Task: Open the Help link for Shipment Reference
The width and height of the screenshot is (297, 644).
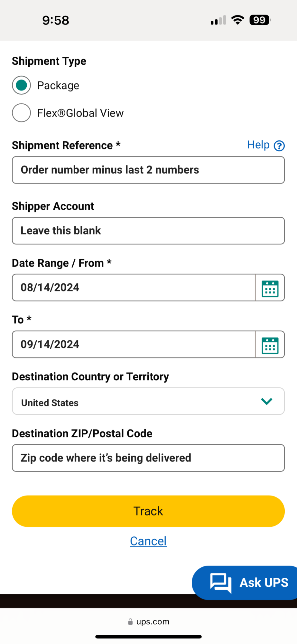Action: coord(258,145)
